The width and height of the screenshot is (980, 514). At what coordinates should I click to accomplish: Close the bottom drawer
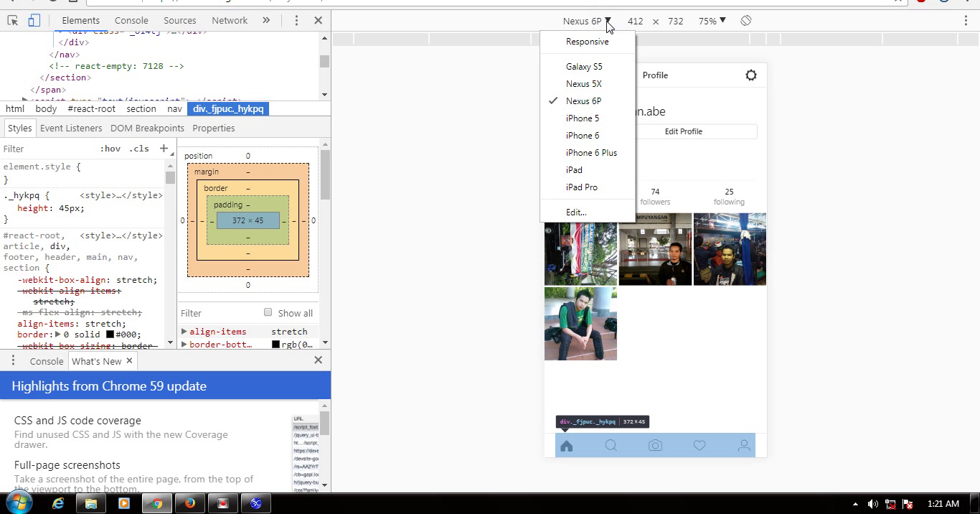pos(318,360)
